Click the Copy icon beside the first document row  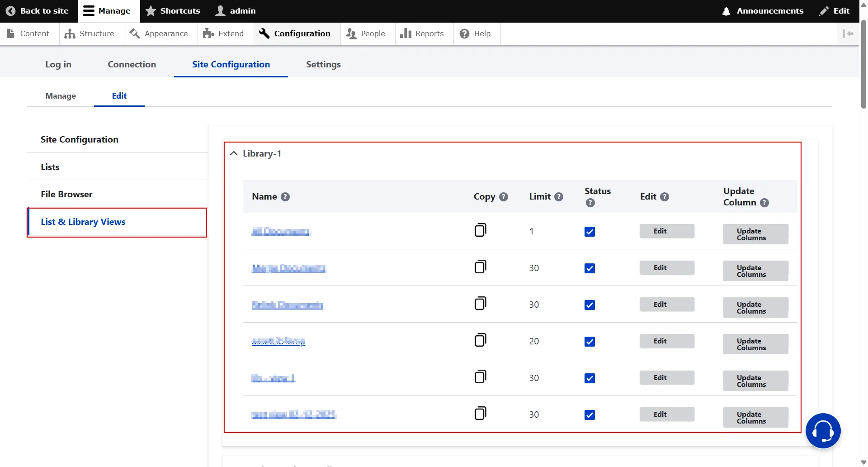[481, 229]
